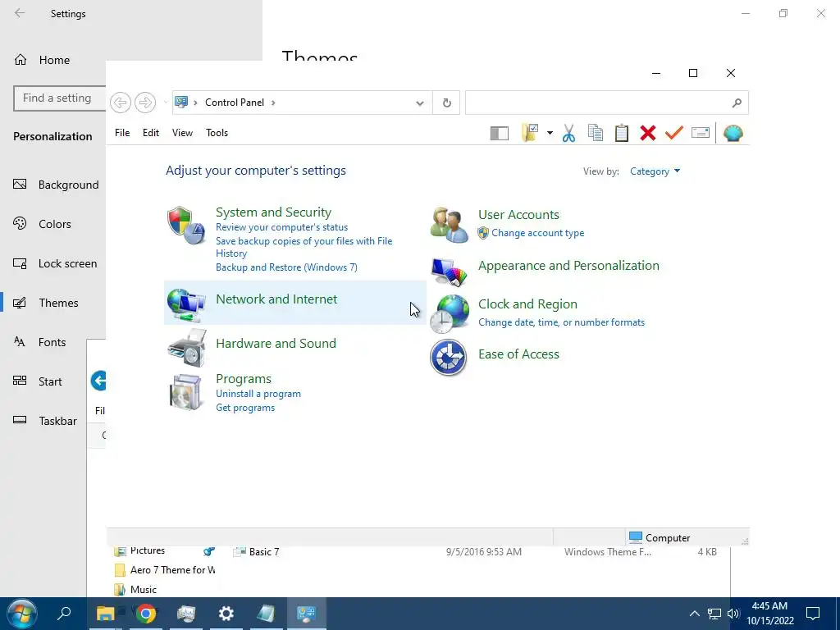This screenshot has height=630, width=840.
Task: Click the Cut scissors icon
Action: coord(568,133)
